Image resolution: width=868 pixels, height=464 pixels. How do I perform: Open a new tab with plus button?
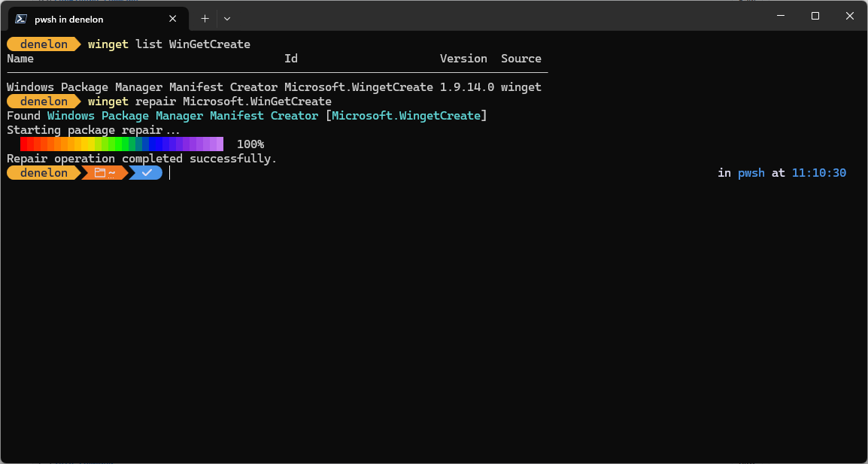tap(205, 19)
